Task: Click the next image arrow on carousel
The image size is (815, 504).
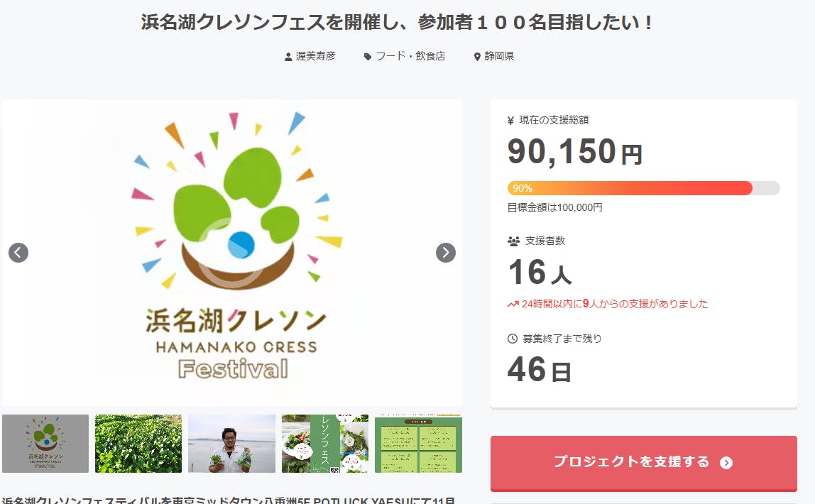Action: click(x=445, y=253)
